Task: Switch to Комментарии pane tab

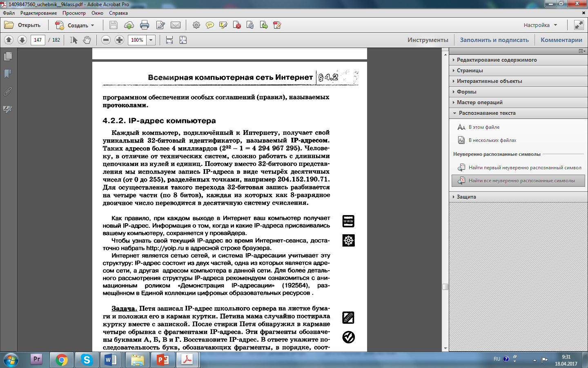Action: pyautogui.click(x=561, y=40)
